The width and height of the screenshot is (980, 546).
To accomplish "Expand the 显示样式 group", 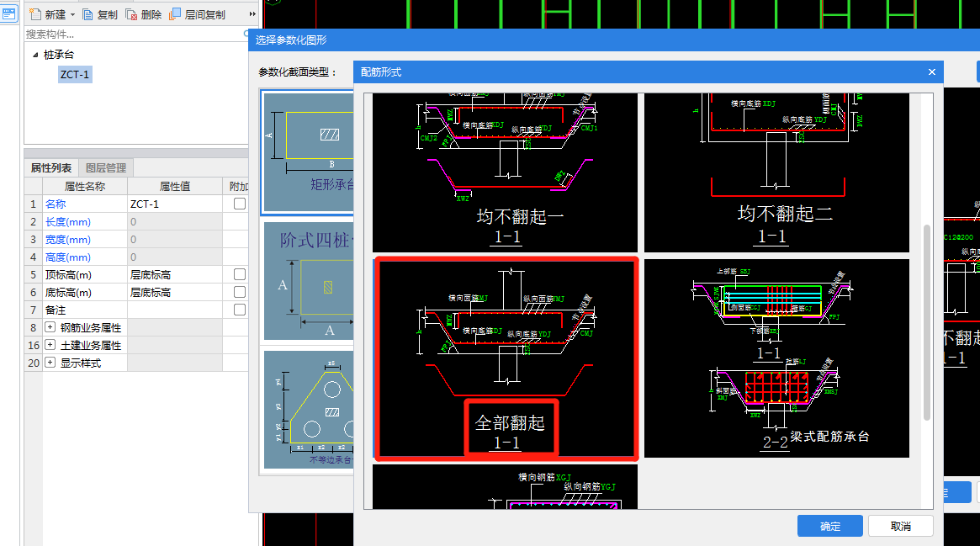I will (x=50, y=362).
